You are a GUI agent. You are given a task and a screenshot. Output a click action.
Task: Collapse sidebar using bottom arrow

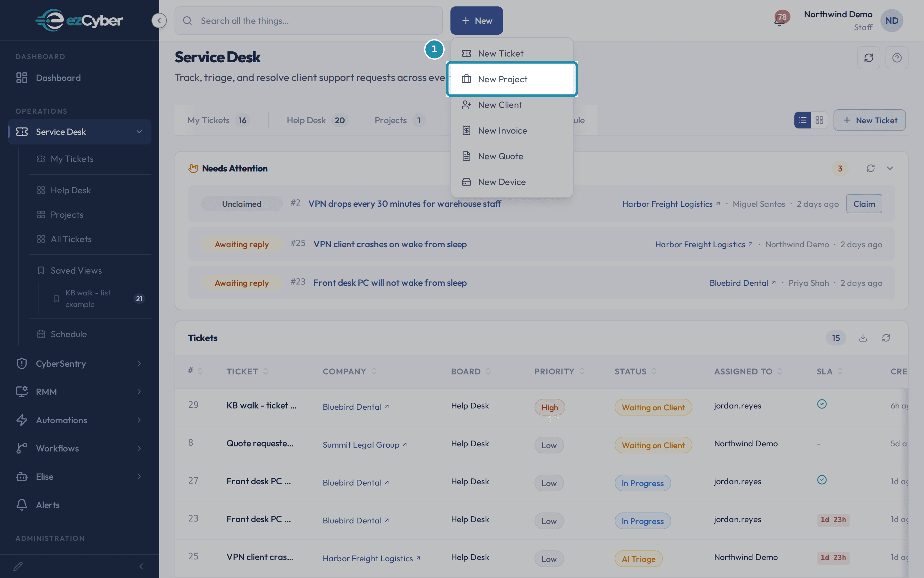pyautogui.click(x=141, y=566)
